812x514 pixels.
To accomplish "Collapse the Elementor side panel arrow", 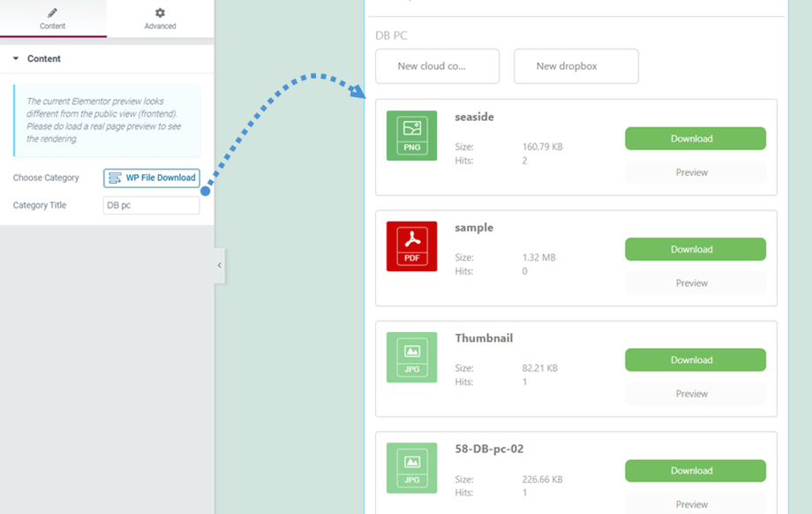I will (x=220, y=265).
